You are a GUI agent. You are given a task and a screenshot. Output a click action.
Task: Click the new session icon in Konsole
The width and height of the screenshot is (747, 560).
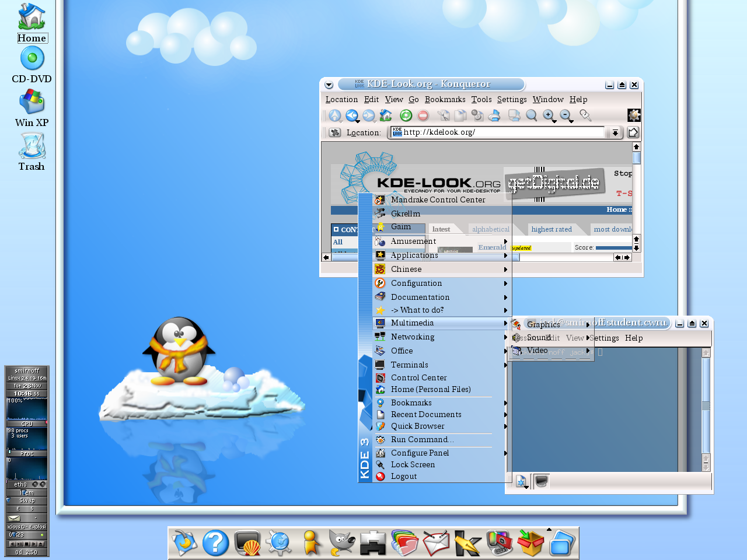point(521,481)
